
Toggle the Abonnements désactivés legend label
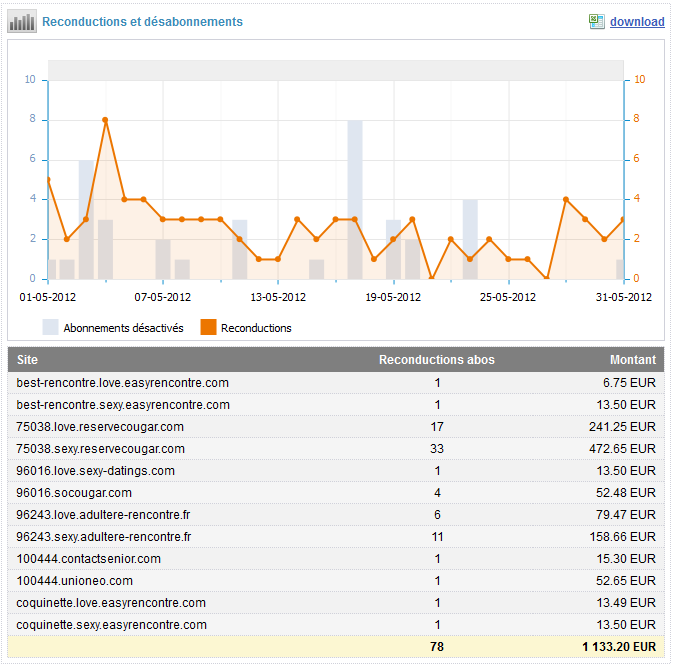click(x=123, y=328)
